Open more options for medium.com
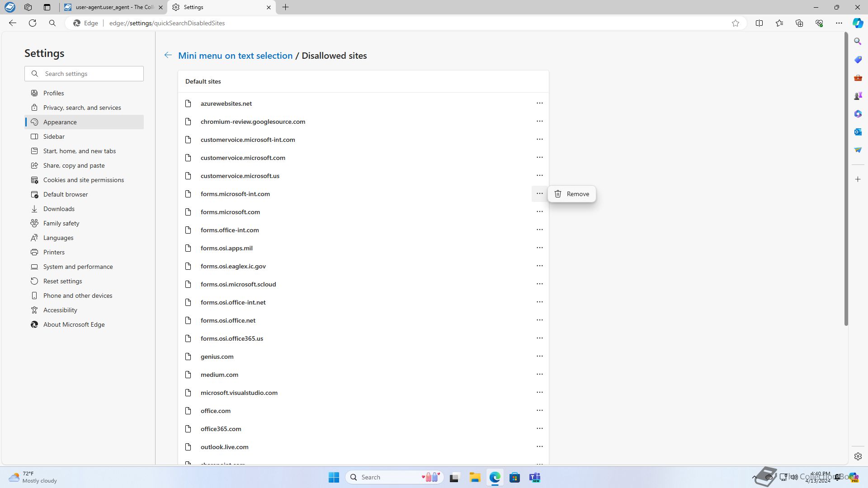 pos(539,375)
